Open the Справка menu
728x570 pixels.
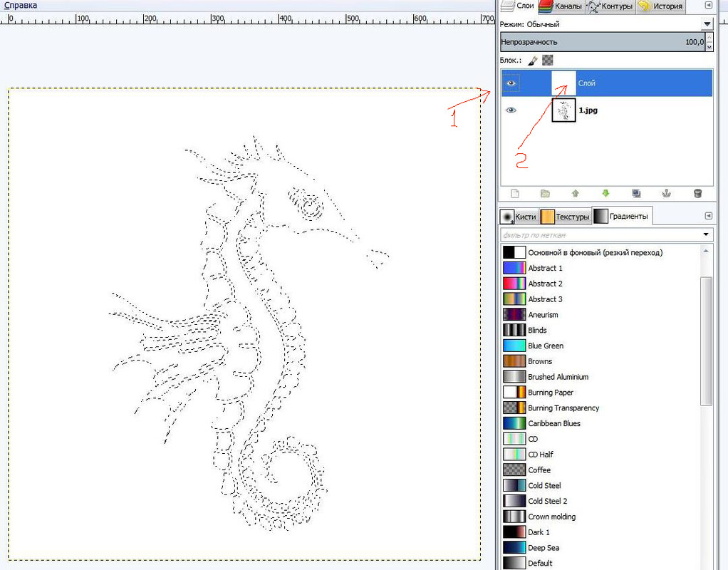(x=21, y=6)
